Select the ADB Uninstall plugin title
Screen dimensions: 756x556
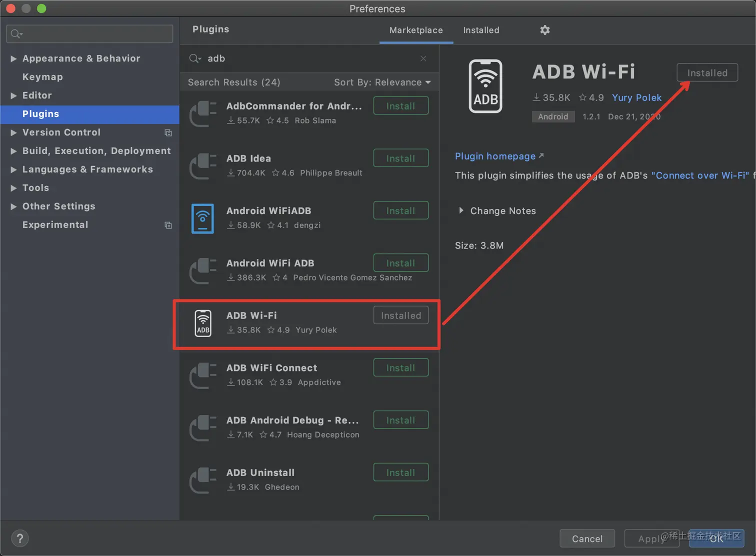260,472
